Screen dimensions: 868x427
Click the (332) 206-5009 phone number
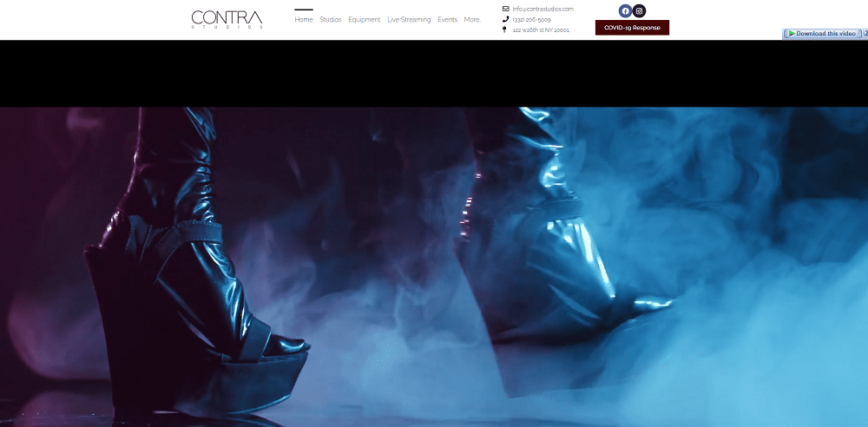click(x=531, y=19)
